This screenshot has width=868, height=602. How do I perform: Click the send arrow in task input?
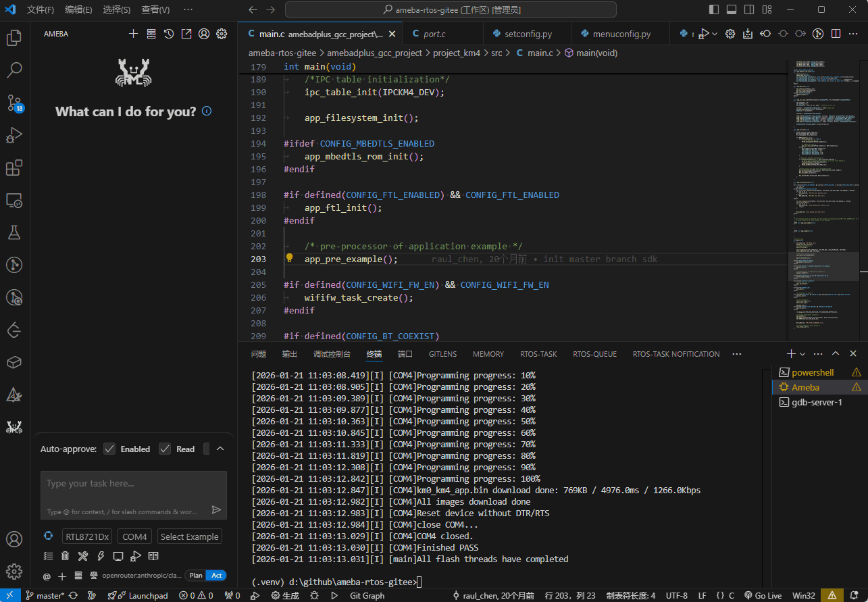click(216, 510)
